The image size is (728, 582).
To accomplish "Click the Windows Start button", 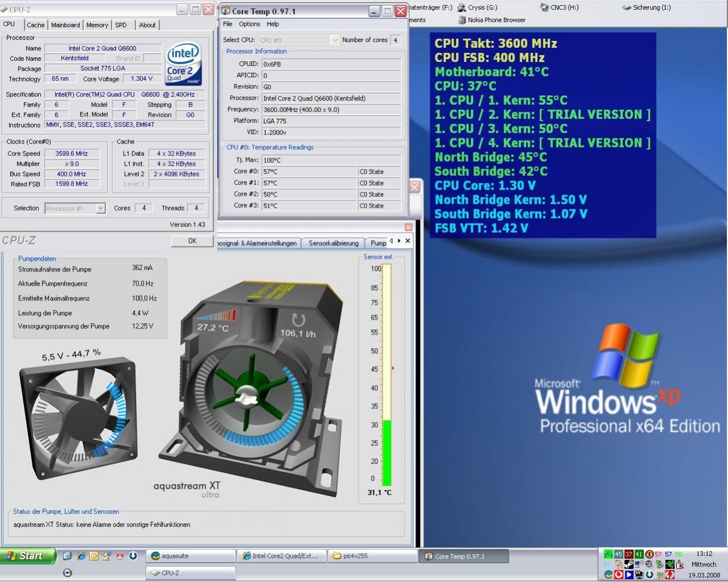I will click(x=28, y=556).
